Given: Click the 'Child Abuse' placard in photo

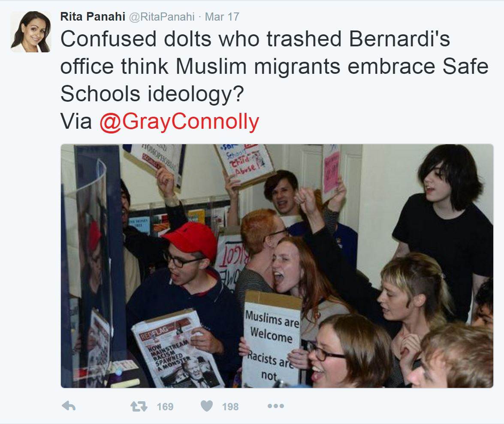Looking at the screenshot, I should pyautogui.click(x=244, y=164).
